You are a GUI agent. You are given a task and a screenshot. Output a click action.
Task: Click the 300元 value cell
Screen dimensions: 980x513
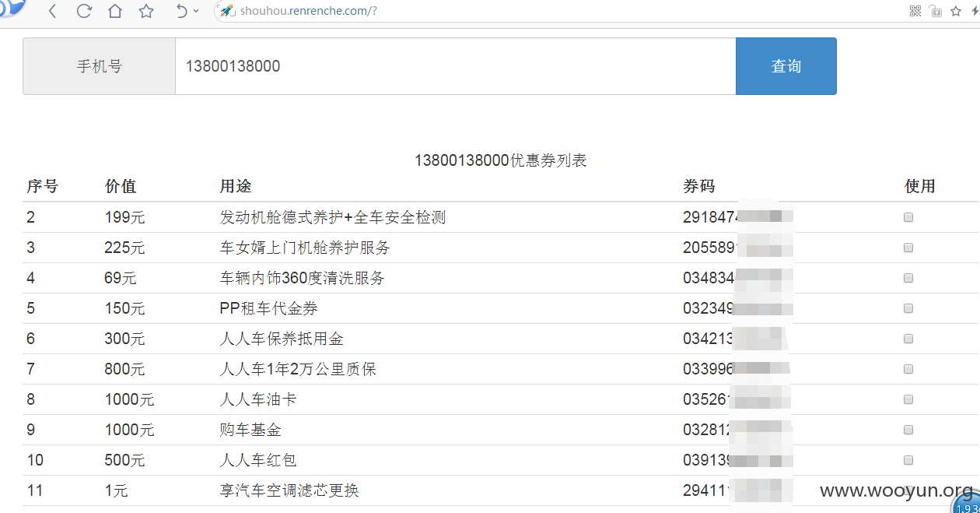pos(124,339)
